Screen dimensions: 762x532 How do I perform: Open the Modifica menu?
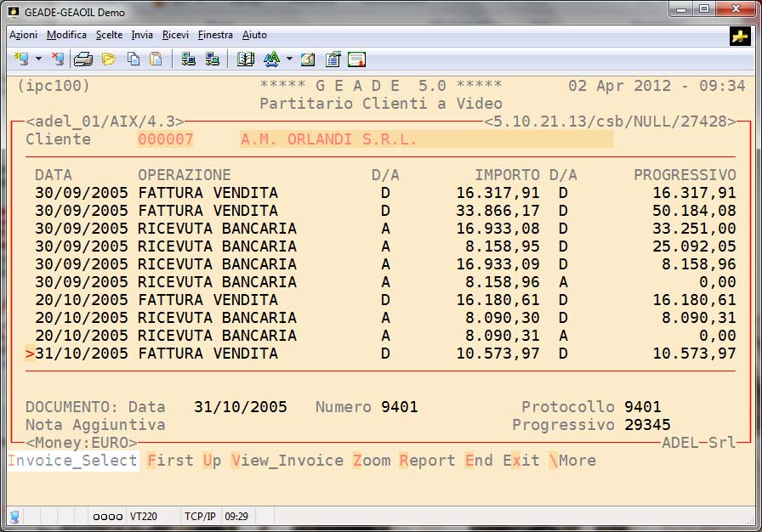(66, 35)
